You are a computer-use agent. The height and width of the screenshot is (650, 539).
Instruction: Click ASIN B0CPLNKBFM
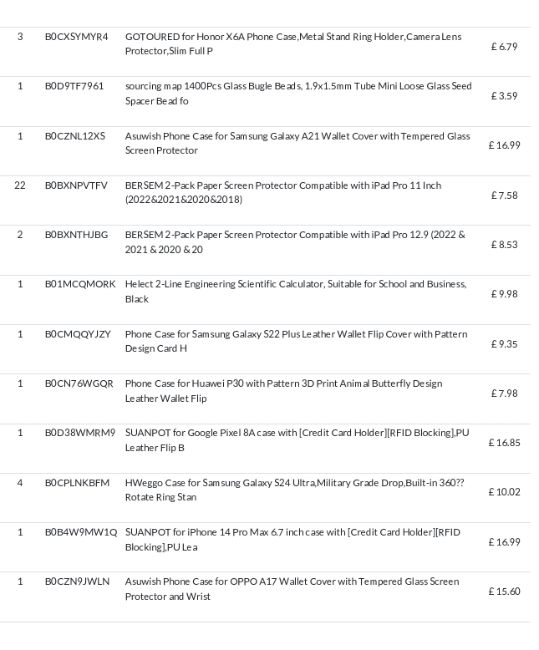[x=77, y=483]
